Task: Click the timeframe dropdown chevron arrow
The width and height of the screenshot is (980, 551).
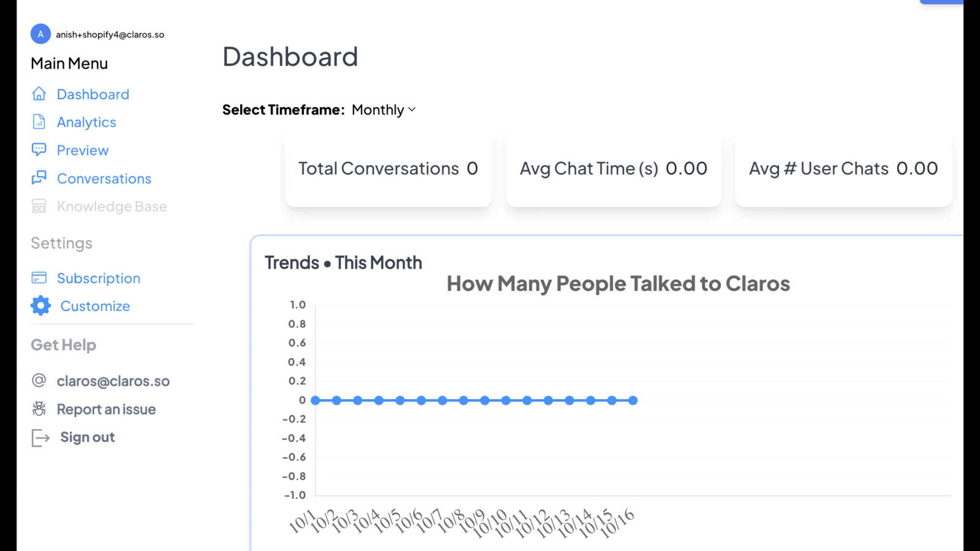Action: tap(412, 110)
